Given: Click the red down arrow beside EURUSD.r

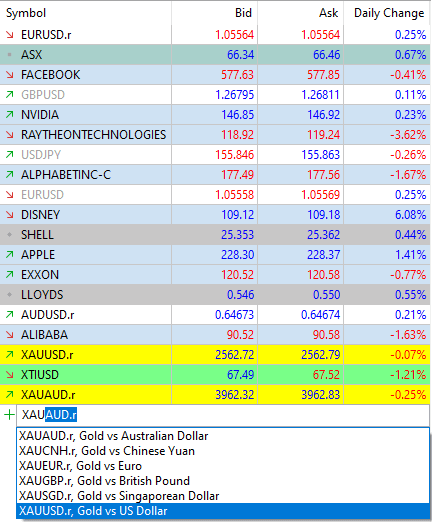Looking at the screenshot, I should coord(10,35).
